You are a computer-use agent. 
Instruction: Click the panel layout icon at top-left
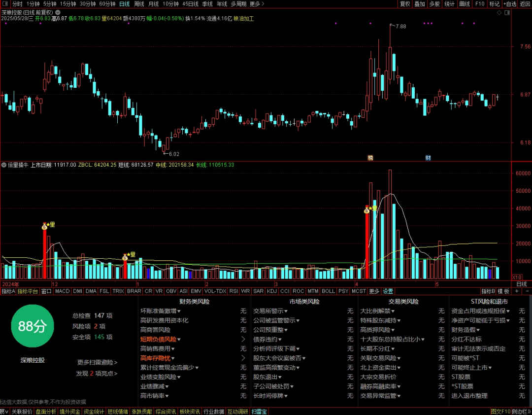pyautogui.click(x=5, y=4)
